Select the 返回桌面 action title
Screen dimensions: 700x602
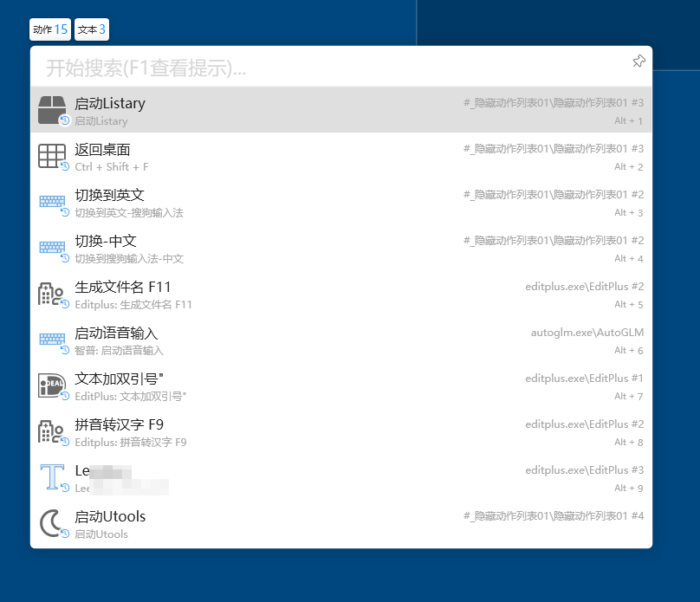point(102,149)
